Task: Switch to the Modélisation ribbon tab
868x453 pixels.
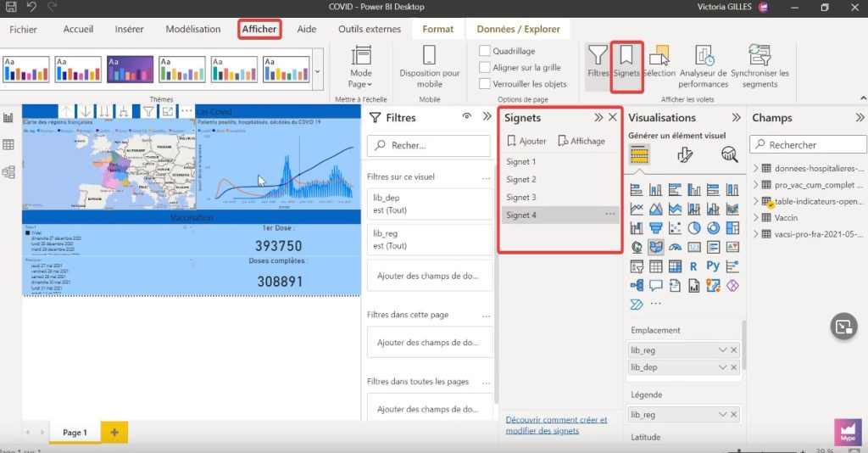Action: pyautogui.click(x=193, y=29)
